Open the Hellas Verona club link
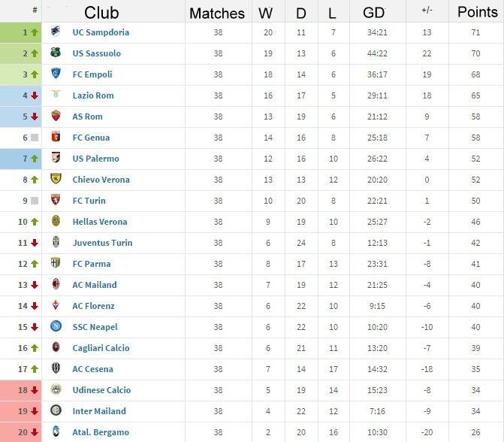The width and height of the screenshot is (504, 442). click(100, 222)
